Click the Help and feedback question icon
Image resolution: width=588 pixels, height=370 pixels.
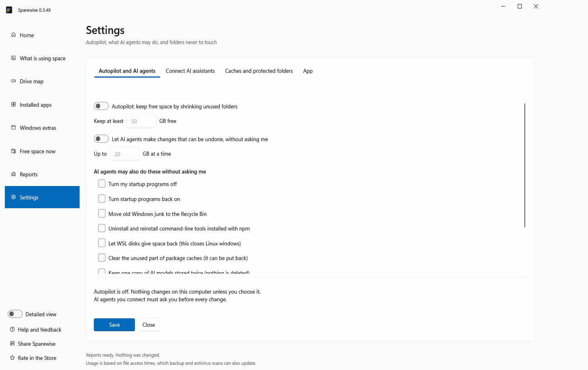coord(12,329)
